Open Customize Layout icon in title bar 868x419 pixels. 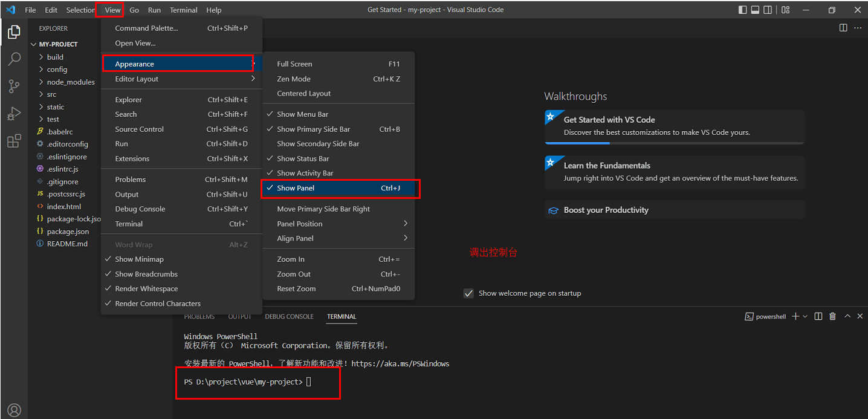tap(785, 10)
